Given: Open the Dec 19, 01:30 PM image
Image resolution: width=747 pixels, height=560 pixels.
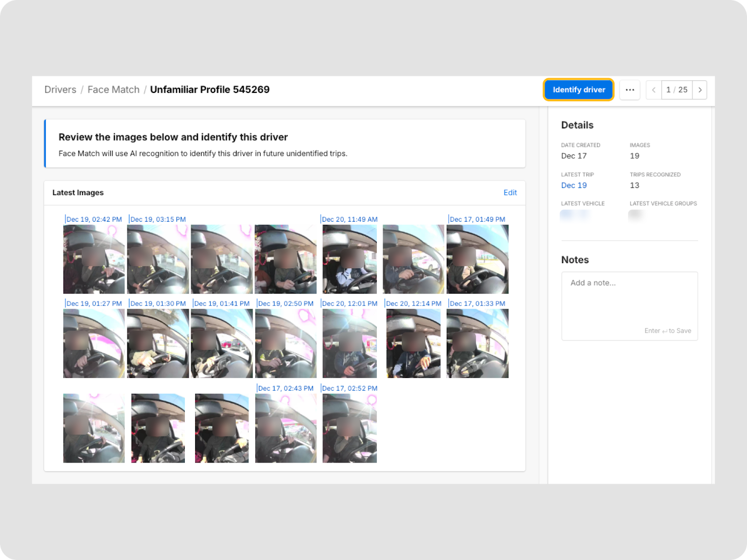Looking at the screenshot, I should click(158, 343).
